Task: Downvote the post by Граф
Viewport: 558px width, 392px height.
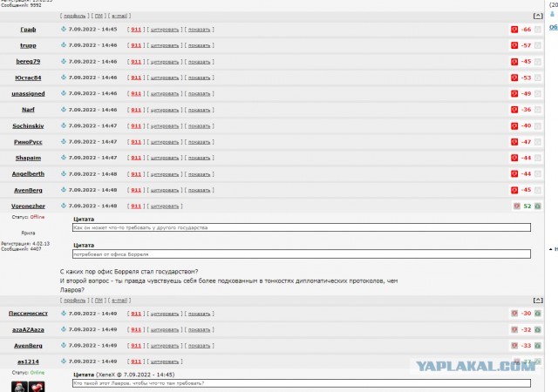Action: tap(514, 30)
